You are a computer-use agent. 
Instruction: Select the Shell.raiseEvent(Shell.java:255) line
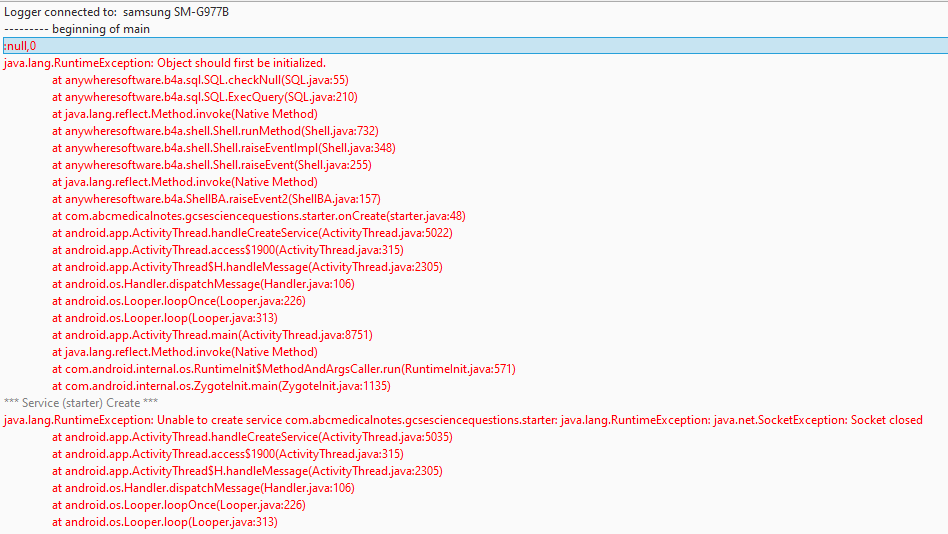pyautogui.click(x=212, y=164)
